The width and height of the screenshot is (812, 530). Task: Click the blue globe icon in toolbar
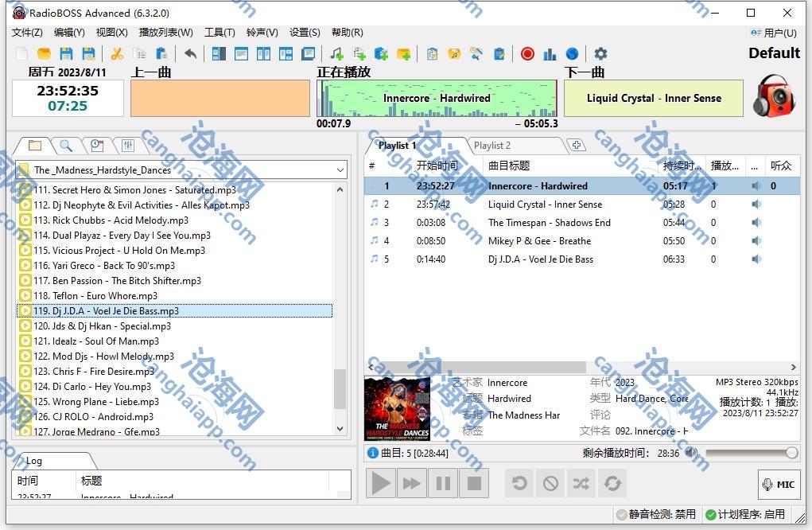(572, 54)
